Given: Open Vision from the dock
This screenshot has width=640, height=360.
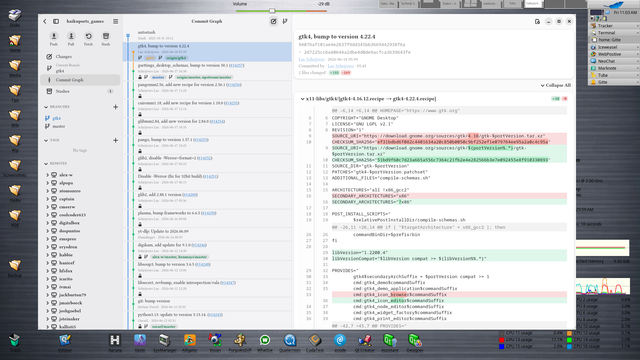Looking at the screenshot, I should point(215,342).
